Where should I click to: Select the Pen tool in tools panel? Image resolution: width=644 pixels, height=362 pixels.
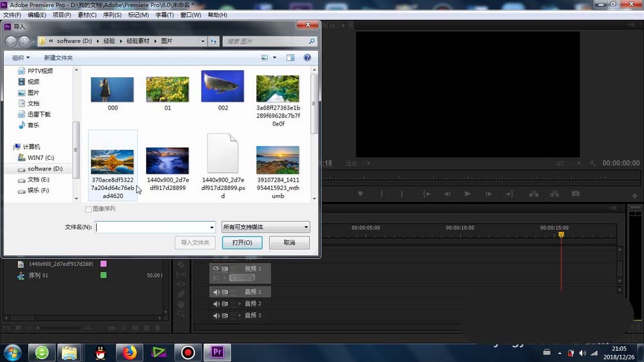(181, 294)
